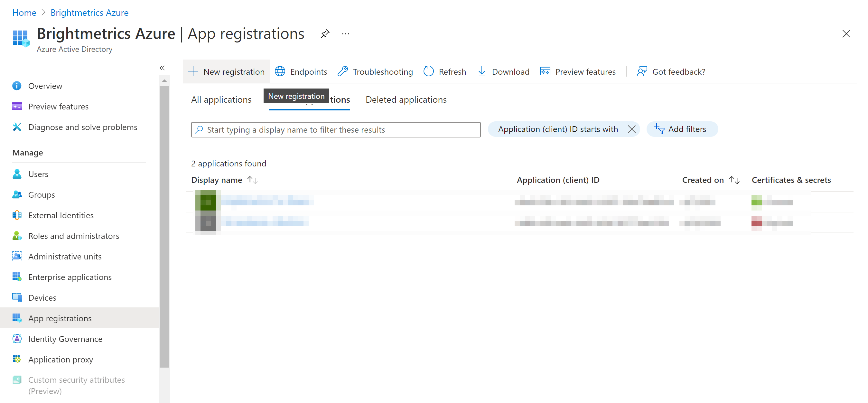Click the Administrative units icon
Viewport: 868px width, 403px height.
click(x=17, y=256)
